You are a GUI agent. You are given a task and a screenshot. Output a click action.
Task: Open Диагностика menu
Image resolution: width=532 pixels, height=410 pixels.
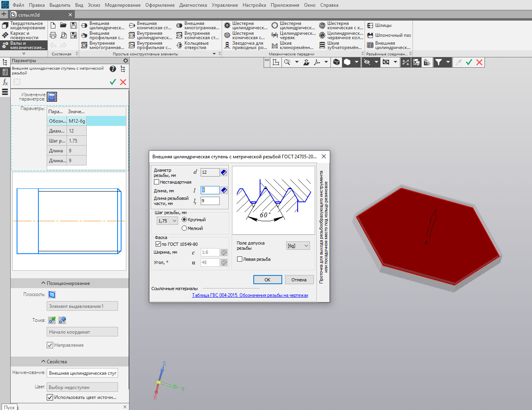click(193, 5)
